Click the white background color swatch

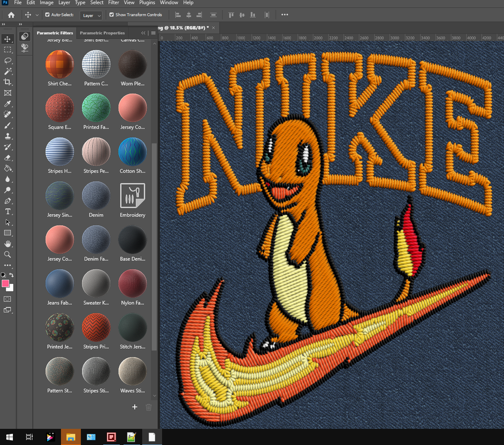11,288
